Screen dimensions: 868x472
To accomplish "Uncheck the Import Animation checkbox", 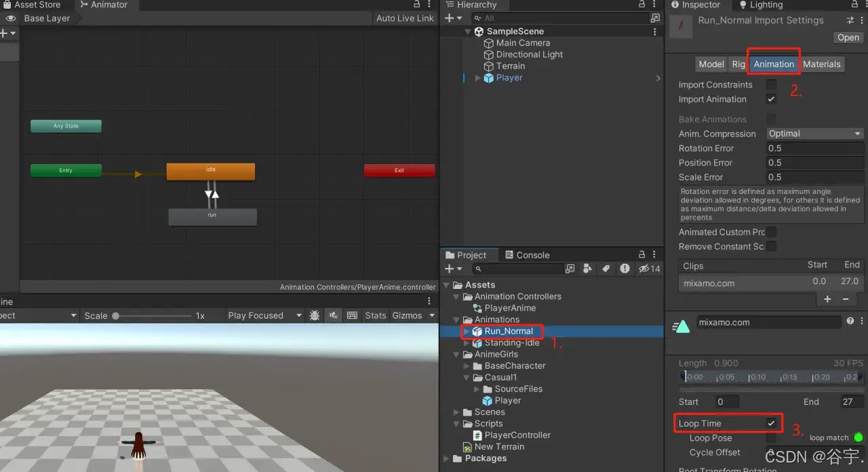I will pyautogui.click(x=771, y=99).
